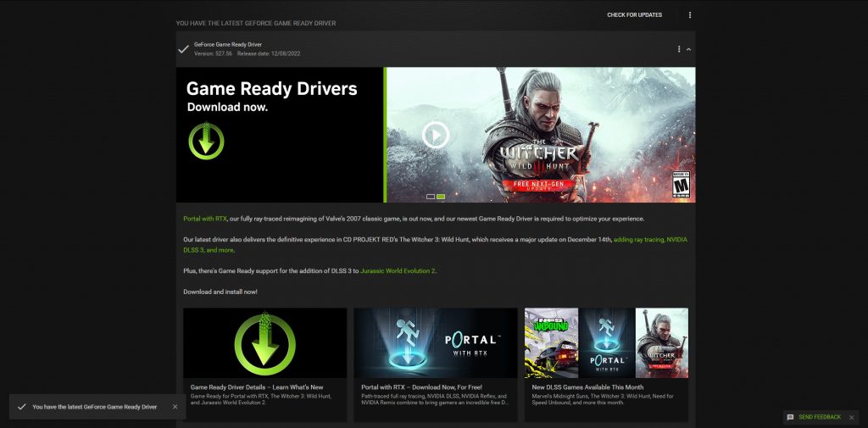
Task: Open the Portal with RTX link
Action: (x=205, y=219)
